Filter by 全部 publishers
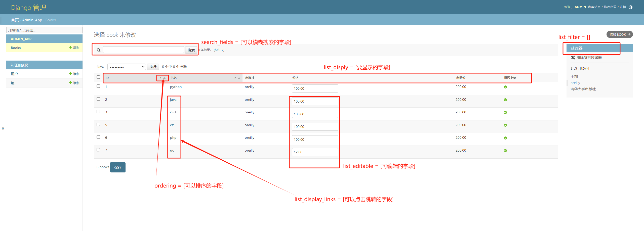This screenshot has height=231, width=644. click(574, 77)
